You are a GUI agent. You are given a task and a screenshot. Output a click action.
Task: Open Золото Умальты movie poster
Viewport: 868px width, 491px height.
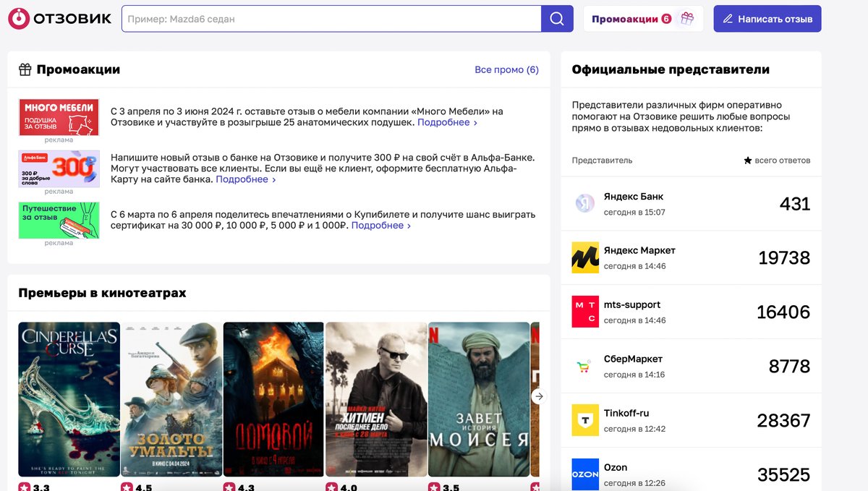click(x=171, y=399)
